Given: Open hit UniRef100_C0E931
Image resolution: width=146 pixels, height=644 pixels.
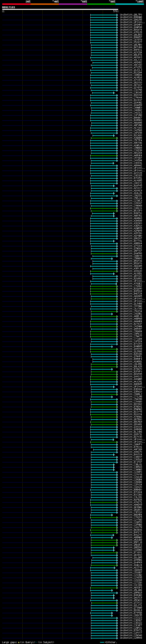Looking at the screenshot, I should [131, 163].
